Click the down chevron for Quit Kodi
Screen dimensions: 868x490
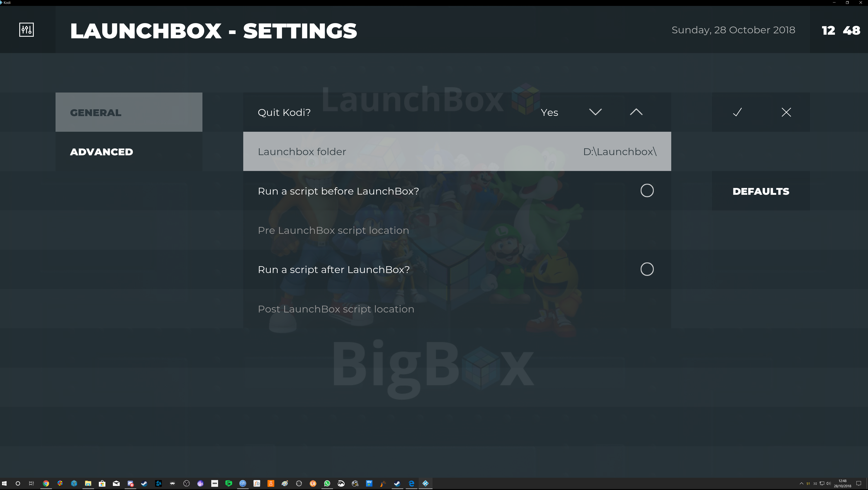tap(595, 112)
